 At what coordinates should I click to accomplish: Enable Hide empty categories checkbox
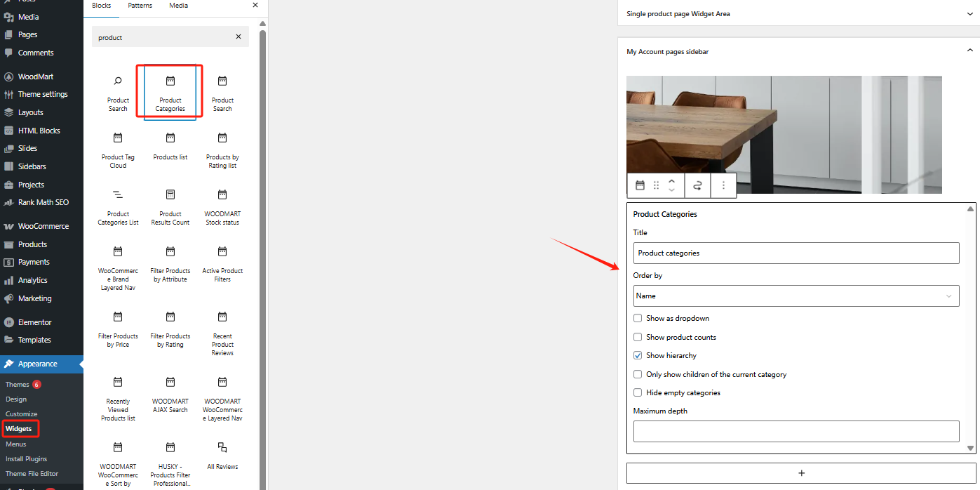(638, 392)
